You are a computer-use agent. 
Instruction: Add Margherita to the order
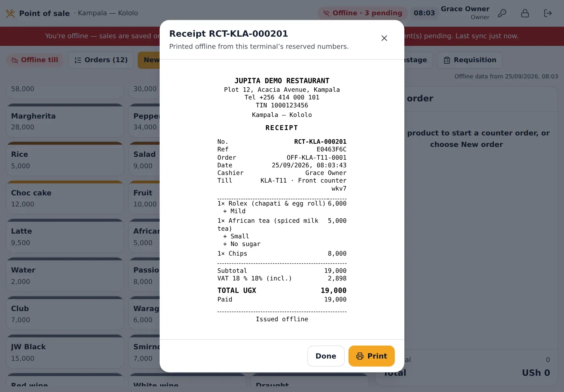[65, 121]
